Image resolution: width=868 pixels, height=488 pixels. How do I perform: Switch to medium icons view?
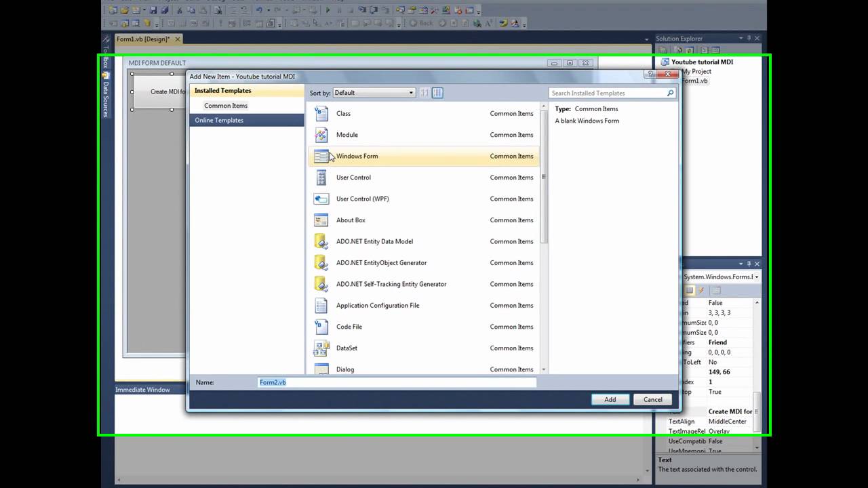pos(437,93)
